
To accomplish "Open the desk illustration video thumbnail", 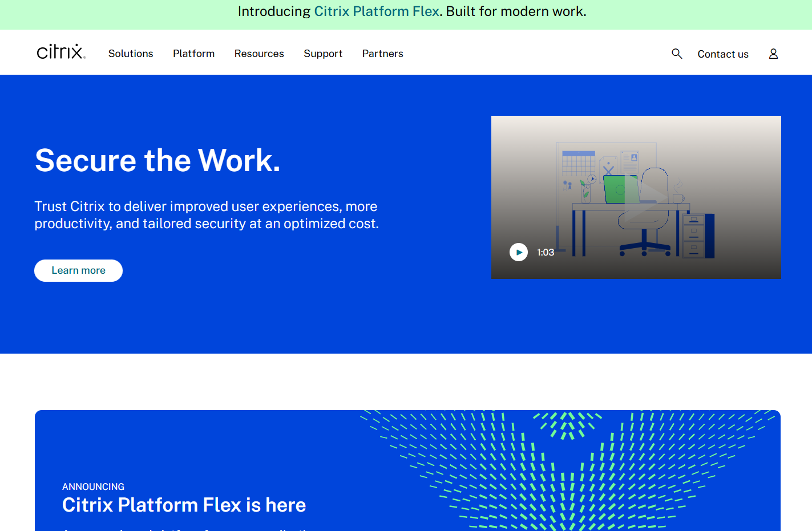I will click(636, 197).
